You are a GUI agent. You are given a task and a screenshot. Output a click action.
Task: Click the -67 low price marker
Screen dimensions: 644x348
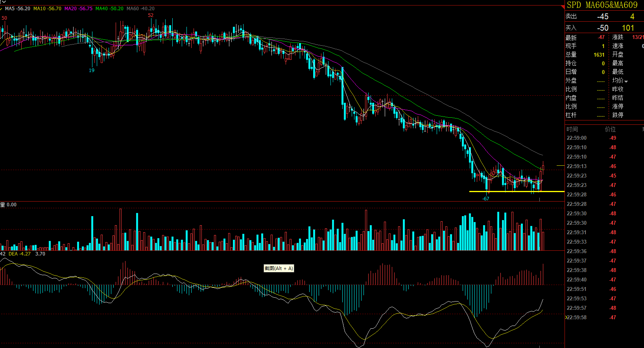click(x=486, y=199)
